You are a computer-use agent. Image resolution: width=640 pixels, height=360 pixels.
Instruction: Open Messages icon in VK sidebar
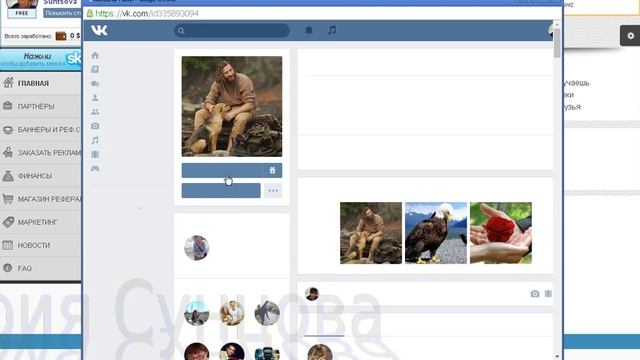[x=95, y=84]
